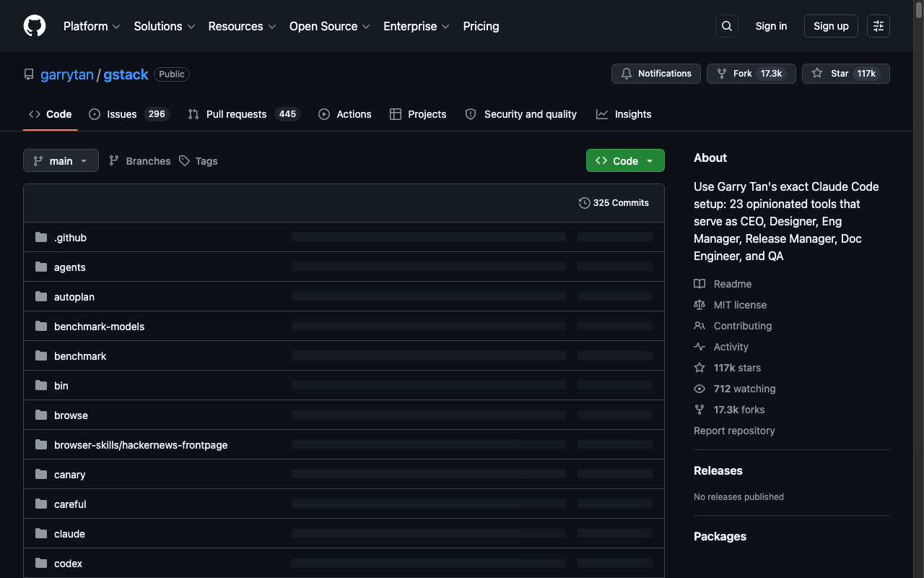The height and width of the screenshot is (578, 924).
Task: Expand the Enterprise menu
Action: tap(417, 26)
